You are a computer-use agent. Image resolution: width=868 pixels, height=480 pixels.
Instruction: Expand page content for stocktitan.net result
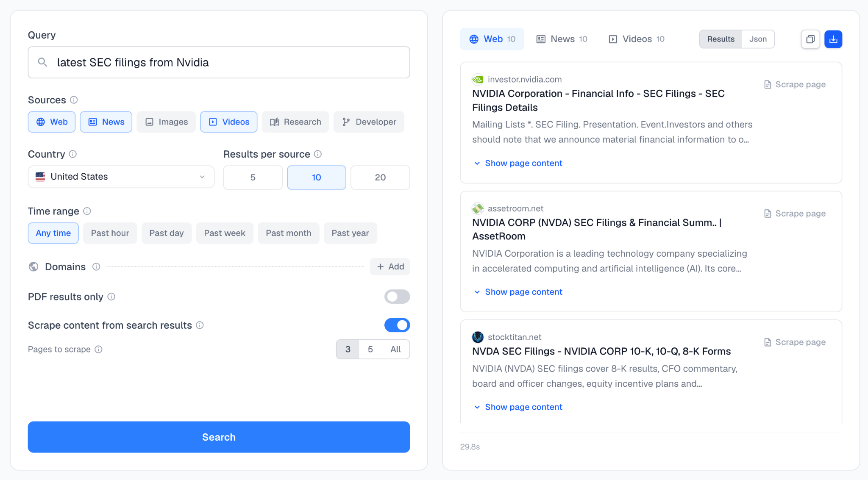pyautogui.click(x=518, y=407)
